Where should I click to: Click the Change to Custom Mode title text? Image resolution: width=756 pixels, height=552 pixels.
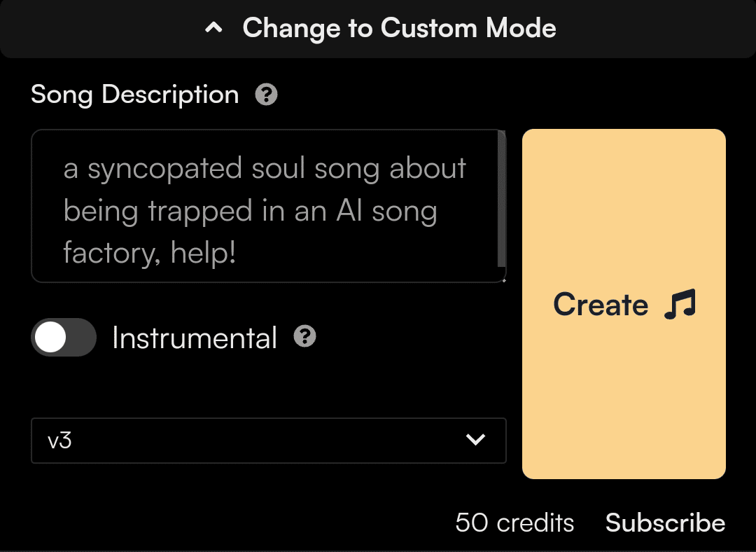pos(399,28)
